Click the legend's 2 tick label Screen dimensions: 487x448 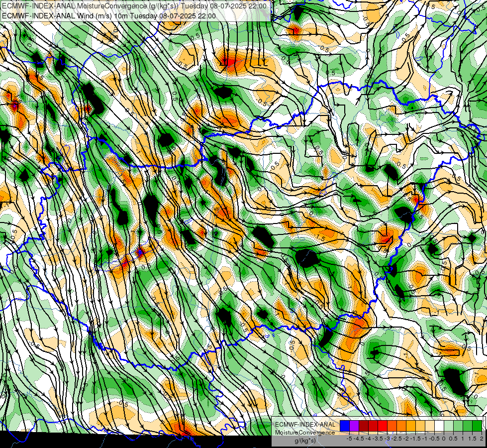(x=482, y=439)
